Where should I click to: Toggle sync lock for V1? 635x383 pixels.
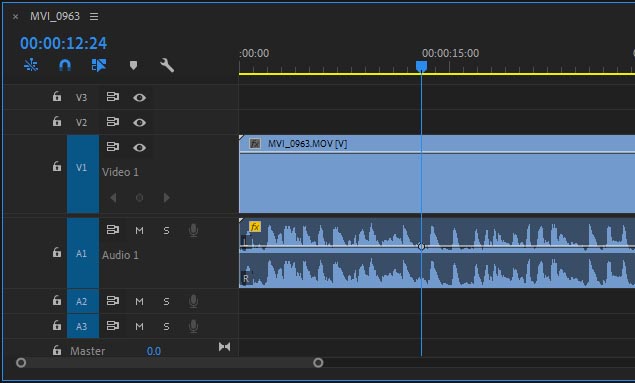(x=113, y=147)
